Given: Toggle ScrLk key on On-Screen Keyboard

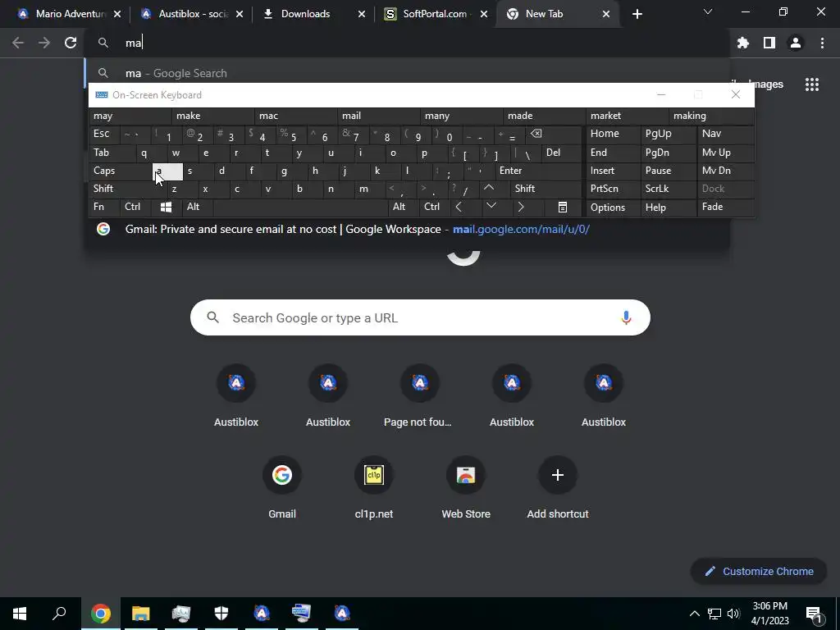Looking at the screenshot, I should point(668,189).
